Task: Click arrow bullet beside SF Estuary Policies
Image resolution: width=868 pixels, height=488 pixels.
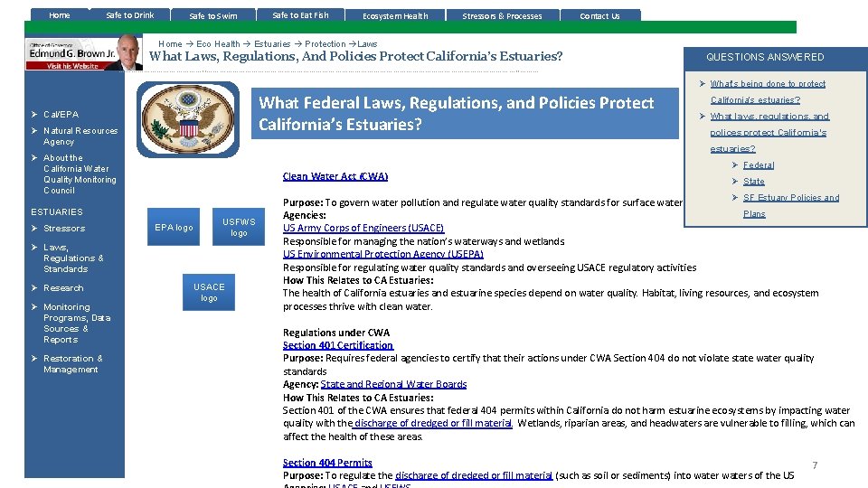Action: [x=735, y=198]
